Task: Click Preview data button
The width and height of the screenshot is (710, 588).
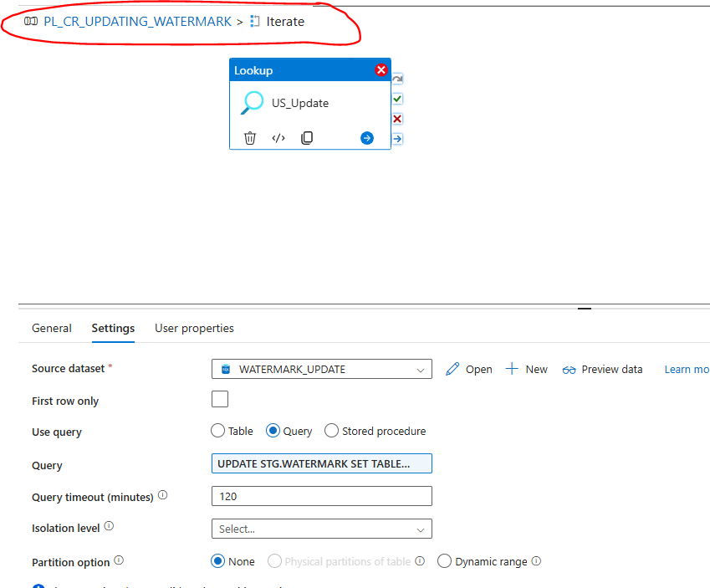Action: point(602,369)
